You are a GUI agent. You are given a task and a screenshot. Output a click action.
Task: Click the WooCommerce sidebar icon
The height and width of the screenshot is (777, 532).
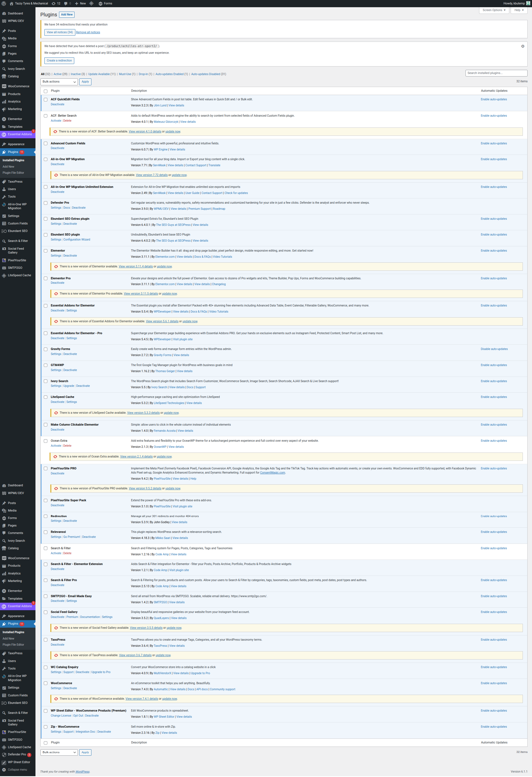(x=4, y=86)
